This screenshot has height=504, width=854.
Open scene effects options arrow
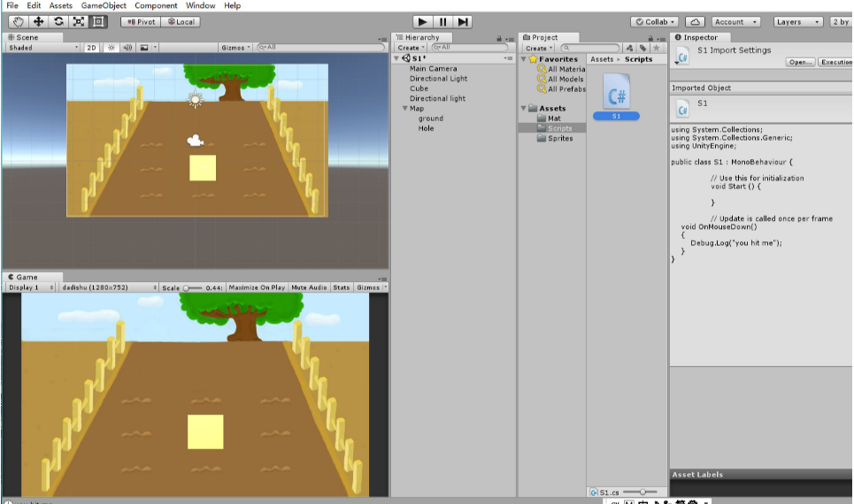point(155,48)
